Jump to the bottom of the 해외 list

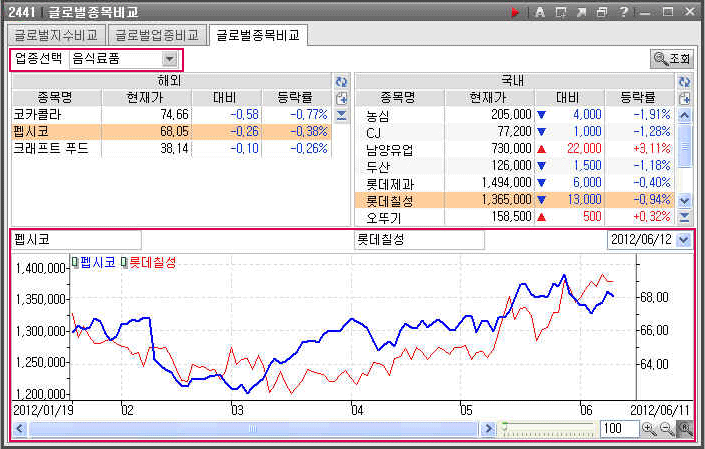click(x=341, y=116)
